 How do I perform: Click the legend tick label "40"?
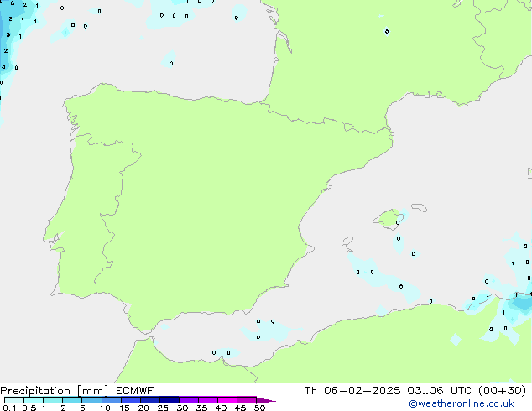[x=221, y=408]
